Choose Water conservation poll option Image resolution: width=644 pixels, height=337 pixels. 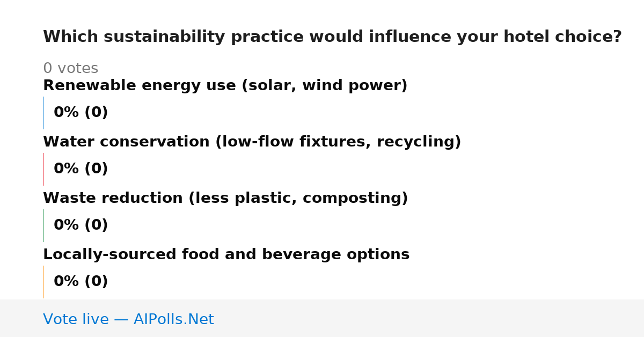[x=252, y=142]
